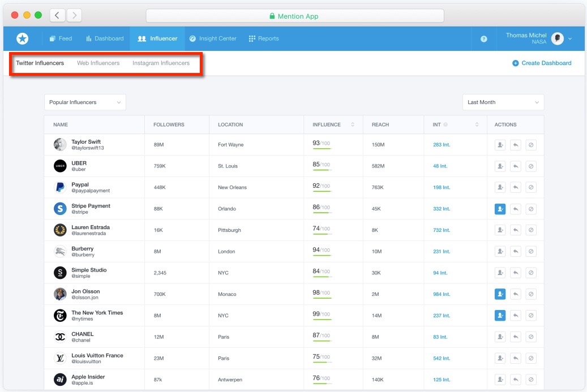Open Insight Center

click(x=213, y=38)
